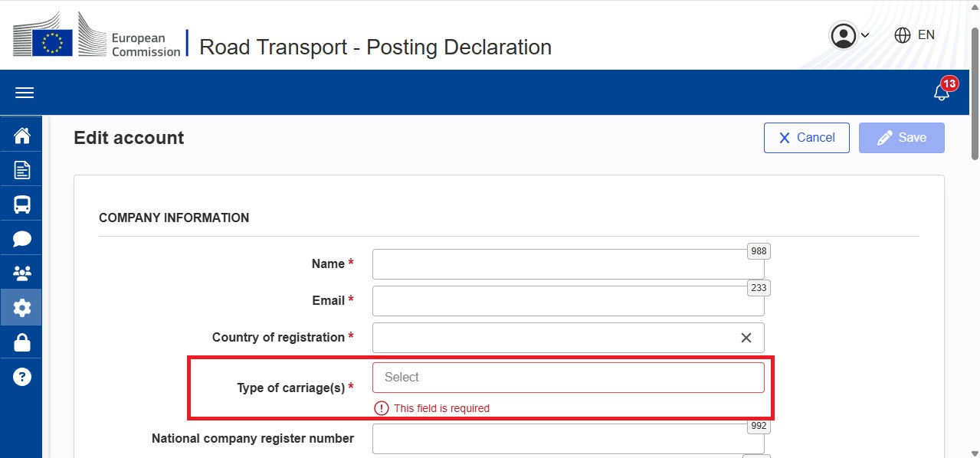Go to Home via sidebar house icon
Screen dimensions: 980x458
pyautogui.click(x=22, y=136)
